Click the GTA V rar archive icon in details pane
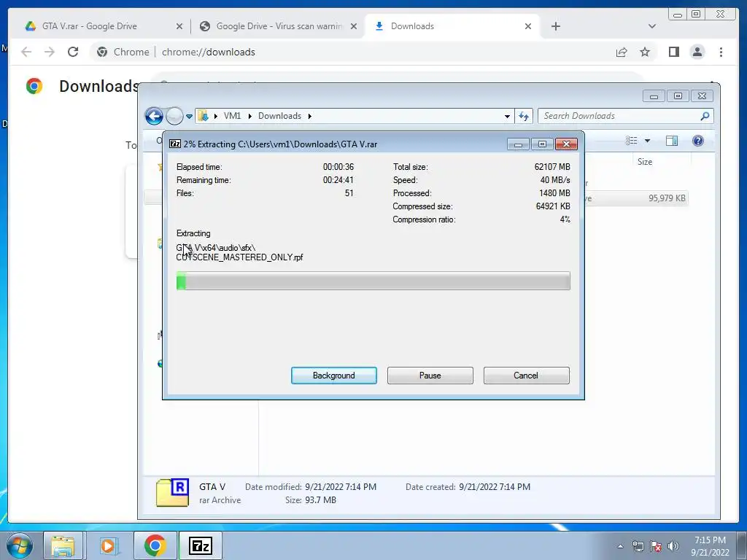 172,493
